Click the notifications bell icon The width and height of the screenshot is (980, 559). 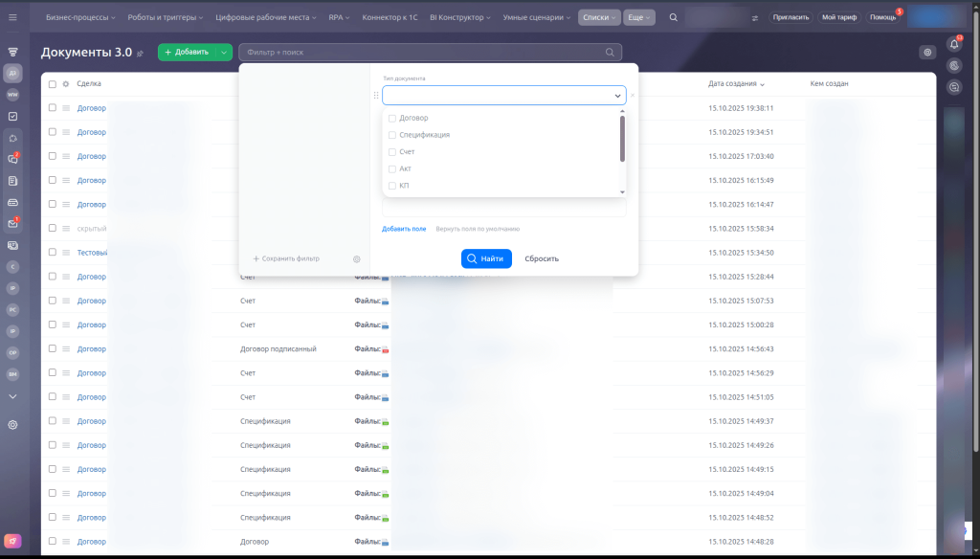point(953,44)
